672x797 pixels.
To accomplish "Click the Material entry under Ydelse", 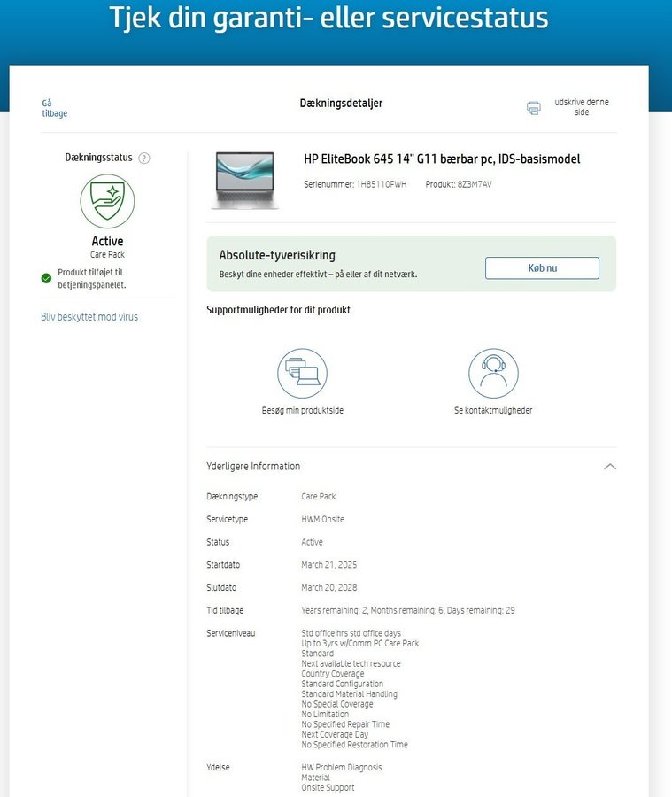I will coord(315,778).
